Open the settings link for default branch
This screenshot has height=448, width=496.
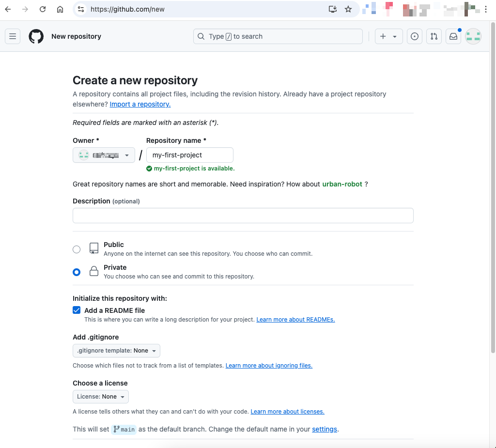click(325, 429)
